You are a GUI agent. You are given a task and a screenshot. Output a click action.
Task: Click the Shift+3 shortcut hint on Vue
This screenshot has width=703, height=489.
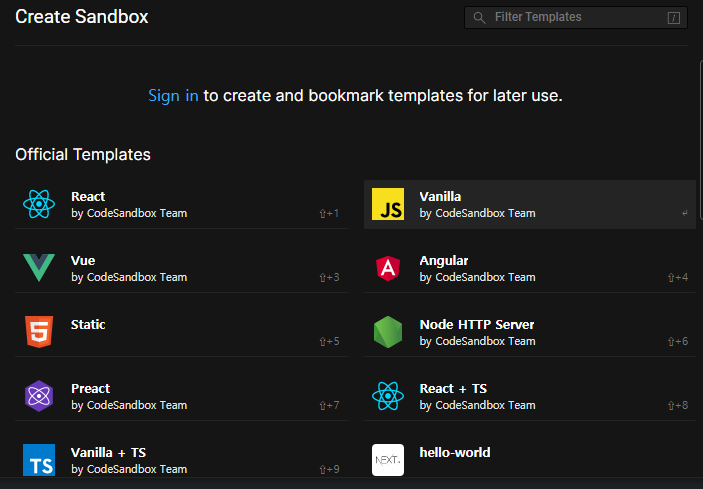tap(329, 277)
